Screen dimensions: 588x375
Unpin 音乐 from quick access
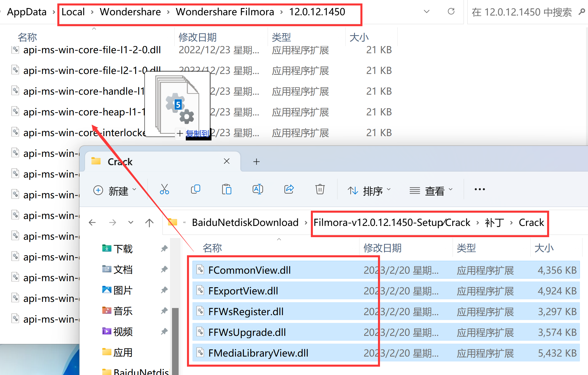[164, 311]
